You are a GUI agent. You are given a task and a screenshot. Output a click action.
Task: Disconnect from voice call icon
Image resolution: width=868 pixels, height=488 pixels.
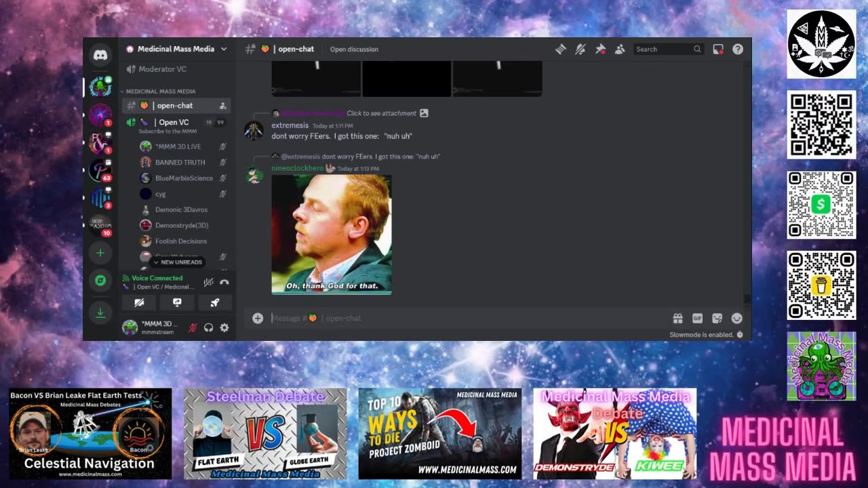(224, 282)
